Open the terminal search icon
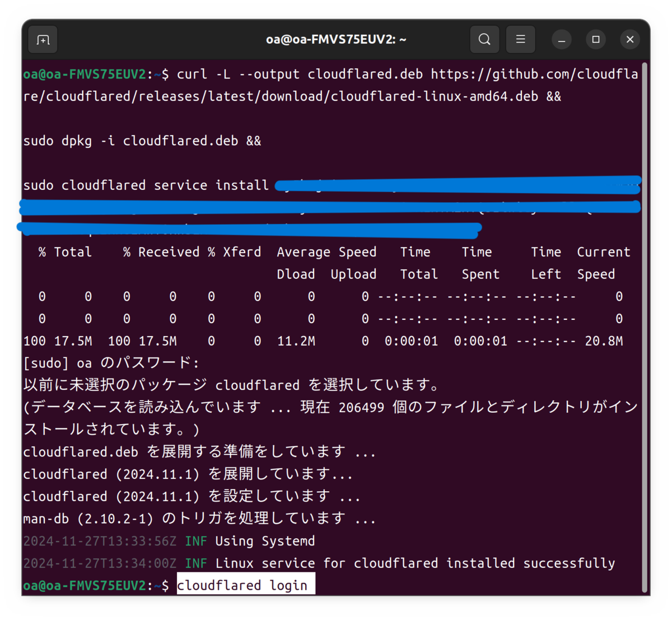This screenshot has width=672, height=620. pyautogui.click(x=484, y=40)
